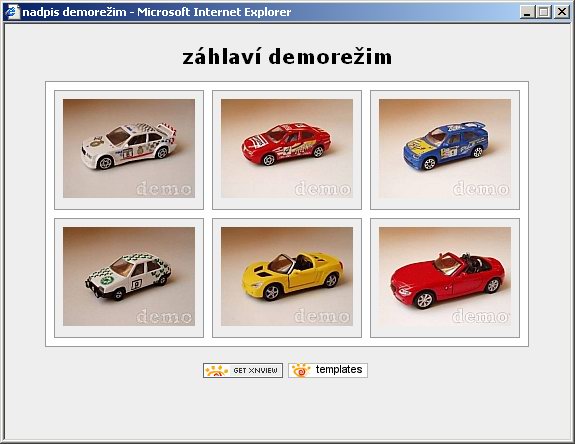Click the záhlaví demorežim heading

(287, 57)
